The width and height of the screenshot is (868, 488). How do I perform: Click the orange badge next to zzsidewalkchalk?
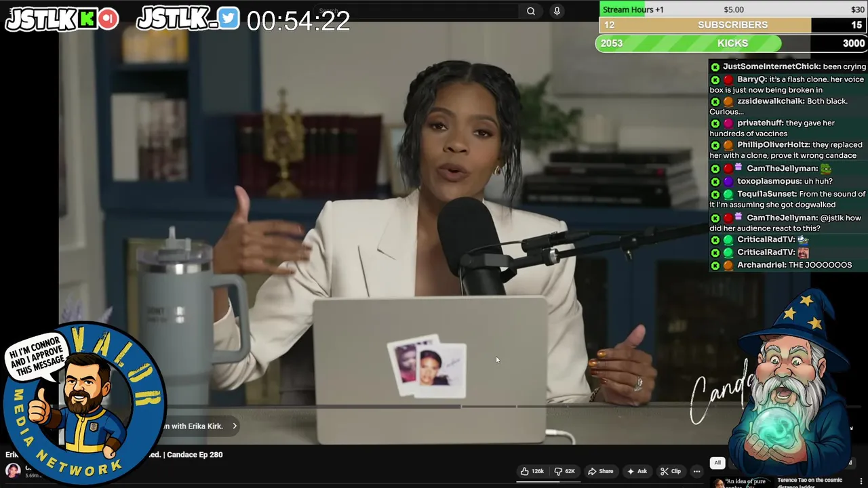(x=728, y=102)
